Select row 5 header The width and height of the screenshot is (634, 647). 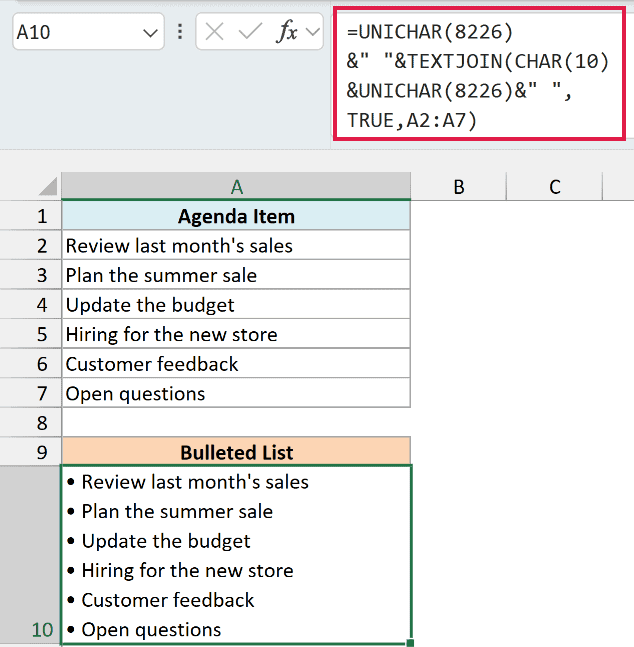[x=31, y=334]
